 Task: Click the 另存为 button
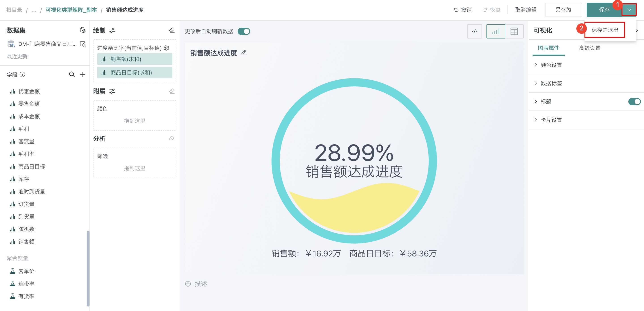click(x=563, y=10)
